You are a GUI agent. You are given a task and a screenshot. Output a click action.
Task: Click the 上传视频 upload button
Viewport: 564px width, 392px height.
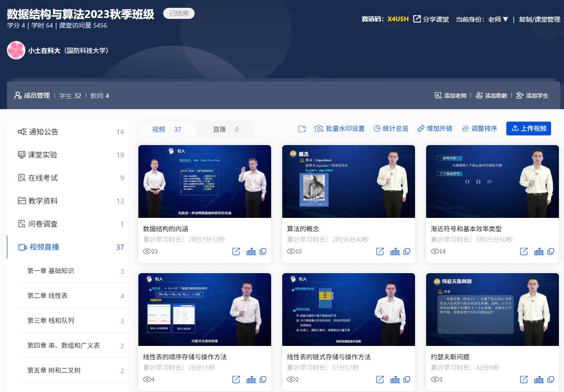[528, 129]
